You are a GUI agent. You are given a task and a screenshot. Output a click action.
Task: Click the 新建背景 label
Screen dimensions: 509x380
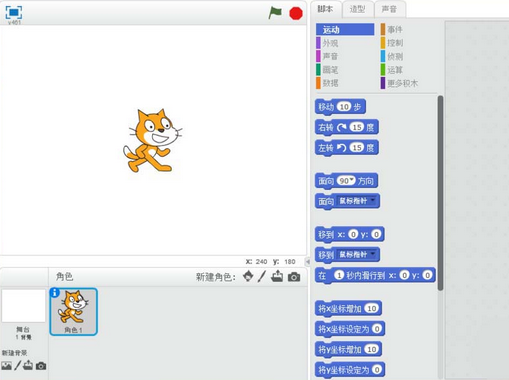pos(14,353)
